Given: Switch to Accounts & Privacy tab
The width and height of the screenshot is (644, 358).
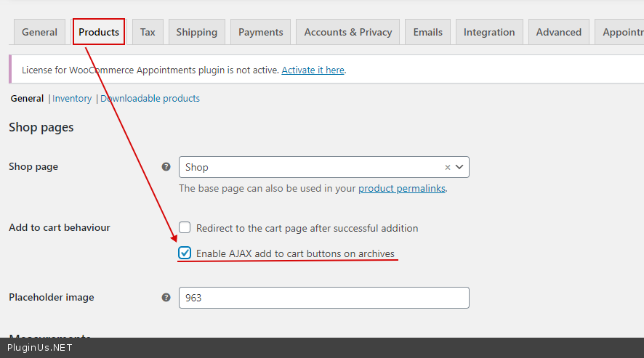Looking at the screenshot, I should click(347, 32).
